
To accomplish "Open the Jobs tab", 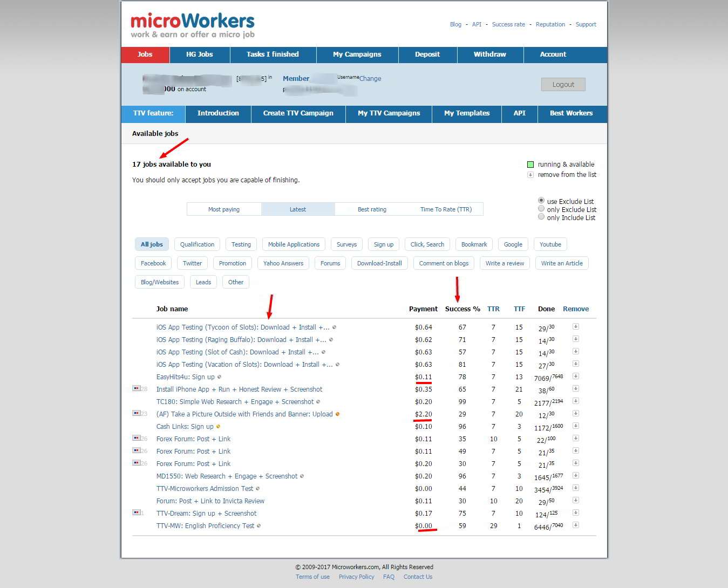I will [x=145, y=54].
